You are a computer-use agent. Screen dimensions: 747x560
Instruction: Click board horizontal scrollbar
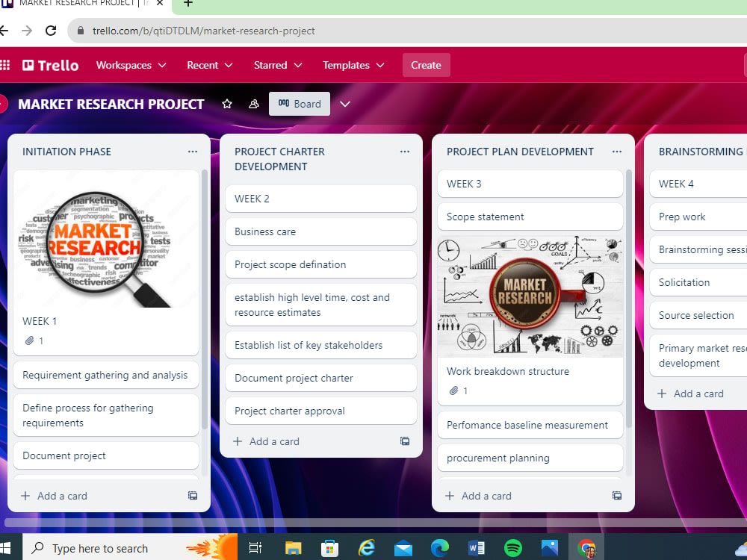[x=376, y=523]
